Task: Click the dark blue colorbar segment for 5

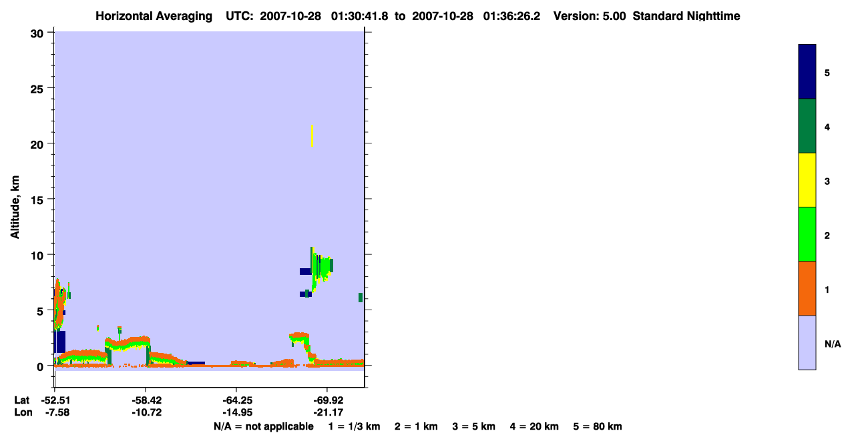Action: pyautogui.click(x=807, y=72)
